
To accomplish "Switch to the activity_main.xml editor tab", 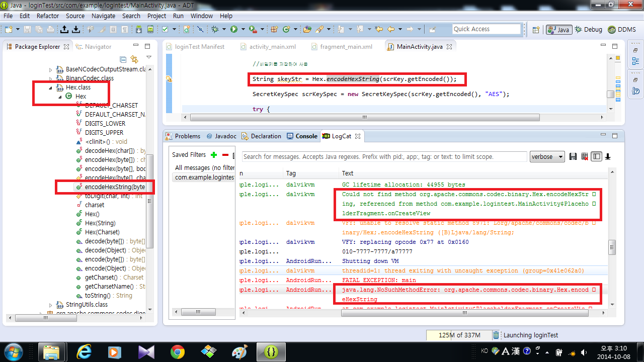I will 268,46.
